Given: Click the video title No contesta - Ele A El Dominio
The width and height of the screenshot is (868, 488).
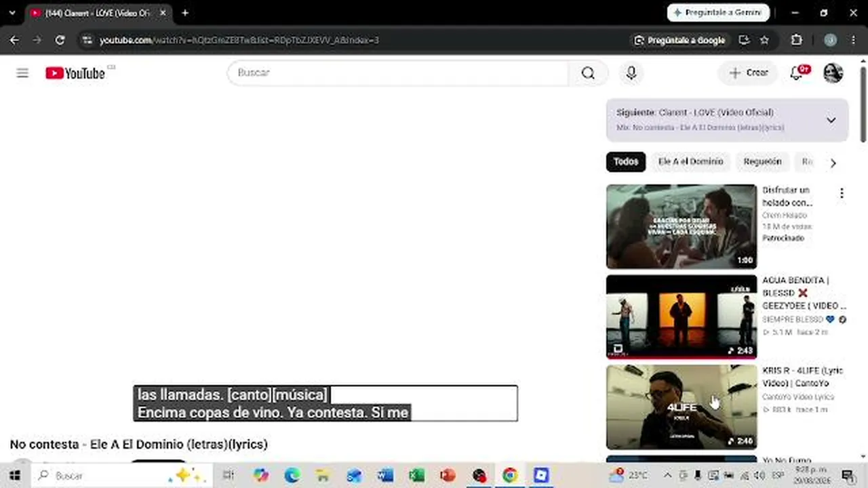Looking at the screenshot, I should pos(139,445).
